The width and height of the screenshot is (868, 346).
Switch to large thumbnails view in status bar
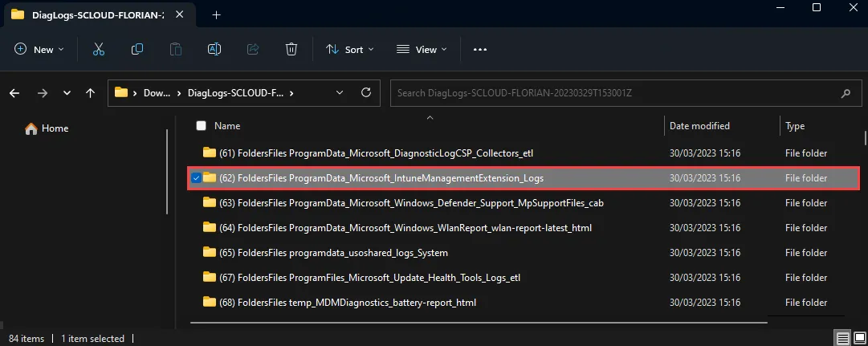tap(858, 338)
